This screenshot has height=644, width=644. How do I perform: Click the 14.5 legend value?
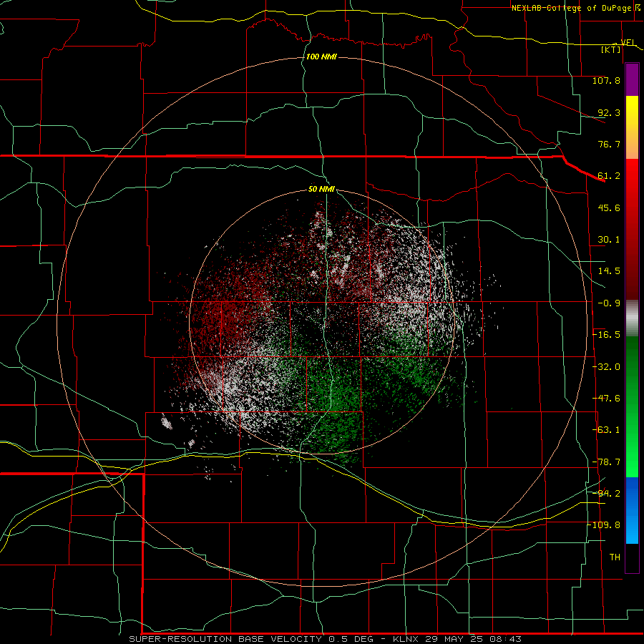[609, 271]
